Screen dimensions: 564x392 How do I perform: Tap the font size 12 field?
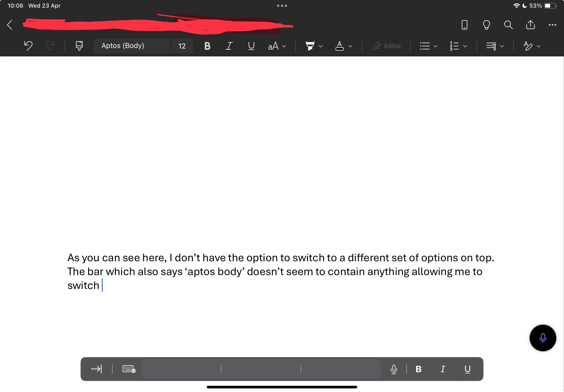(182, 46)
